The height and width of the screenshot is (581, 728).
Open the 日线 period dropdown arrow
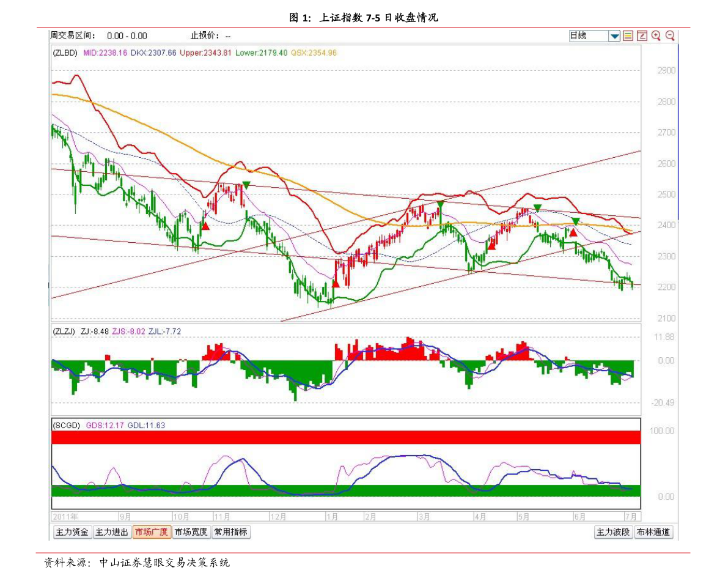[x=614, y=36]
